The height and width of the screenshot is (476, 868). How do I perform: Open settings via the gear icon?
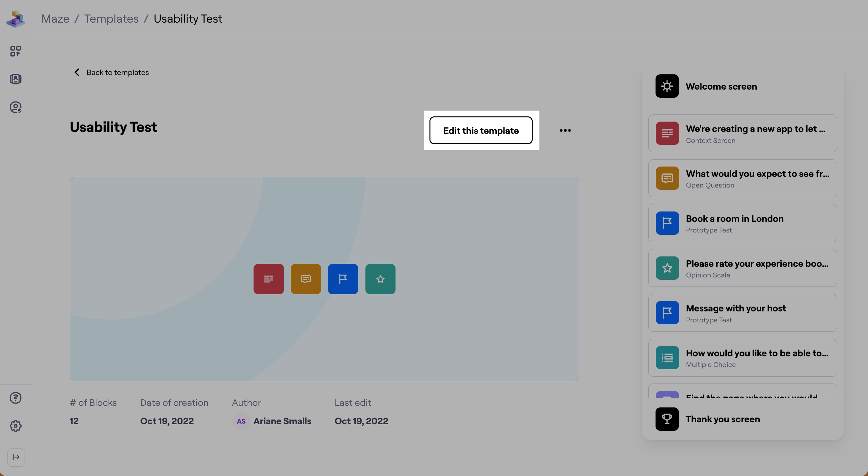pos(16,426)
